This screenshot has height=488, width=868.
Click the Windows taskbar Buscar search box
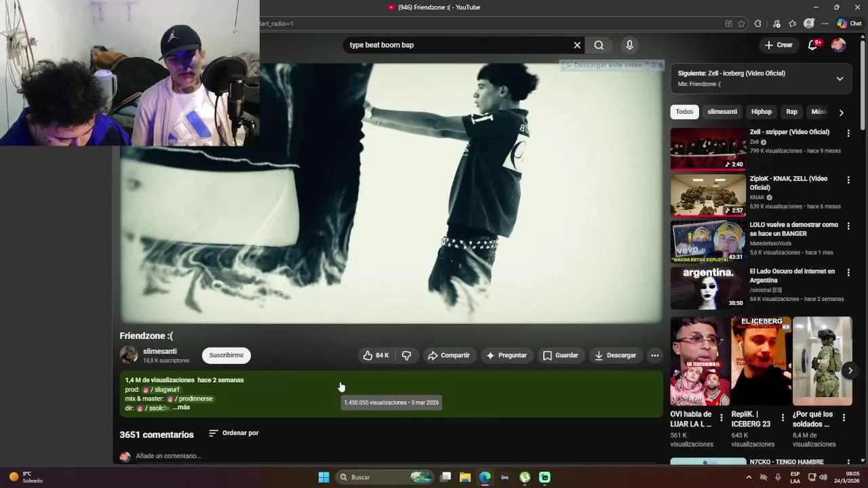point(385,477)
